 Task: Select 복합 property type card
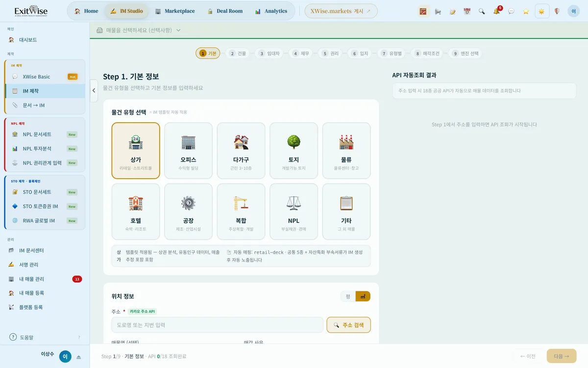point(241,211)
